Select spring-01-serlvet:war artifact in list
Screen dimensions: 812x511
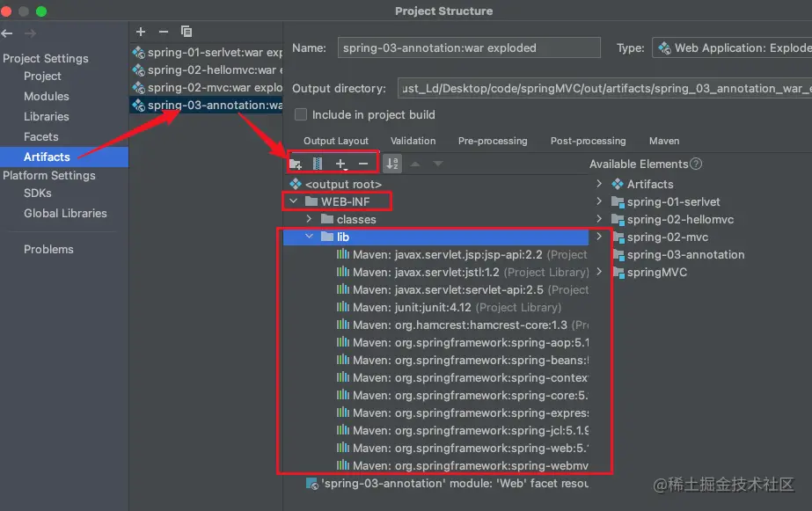pos(207,52)
